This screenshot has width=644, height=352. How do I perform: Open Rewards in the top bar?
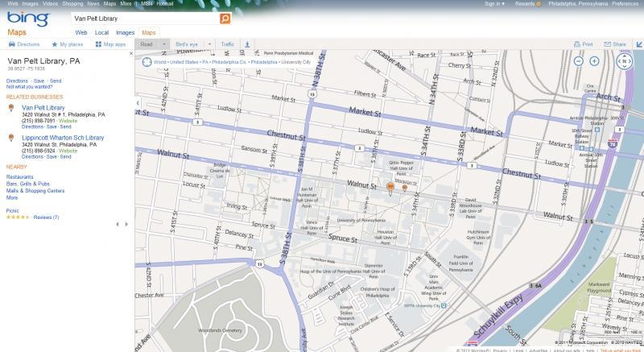528,4
